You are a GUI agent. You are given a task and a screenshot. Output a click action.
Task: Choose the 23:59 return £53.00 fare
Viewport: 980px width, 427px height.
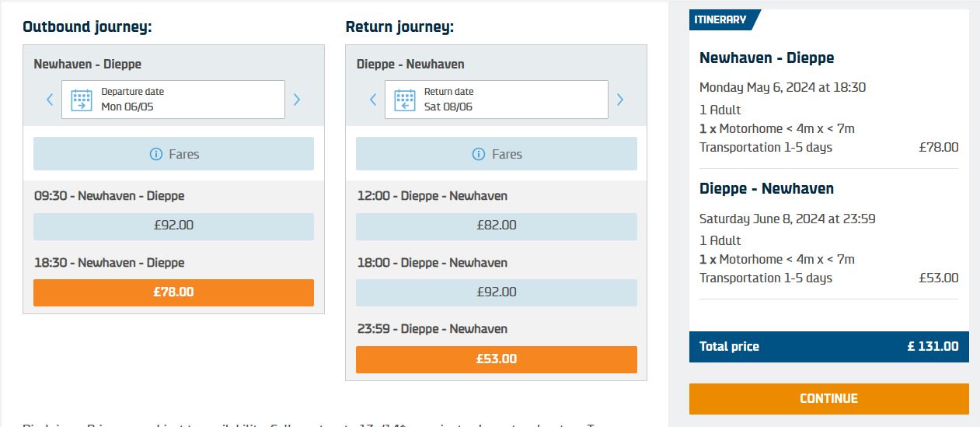click(x=497, y=359)
